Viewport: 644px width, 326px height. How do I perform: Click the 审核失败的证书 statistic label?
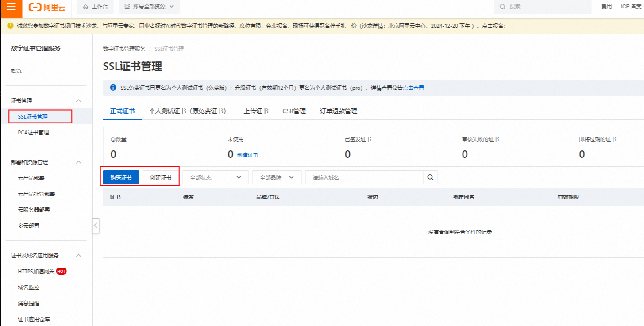pyautogui.click(x=480, y=139)
